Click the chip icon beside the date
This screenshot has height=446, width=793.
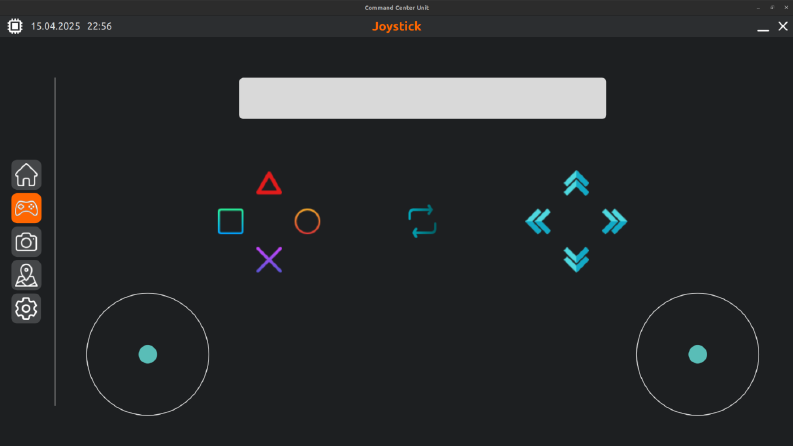(15, 26)
